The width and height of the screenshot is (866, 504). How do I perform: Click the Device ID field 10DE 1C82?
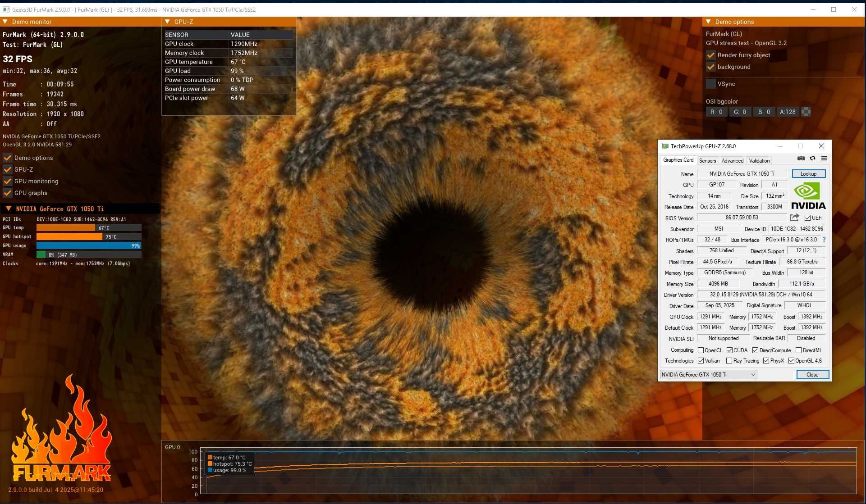(797, 229)
